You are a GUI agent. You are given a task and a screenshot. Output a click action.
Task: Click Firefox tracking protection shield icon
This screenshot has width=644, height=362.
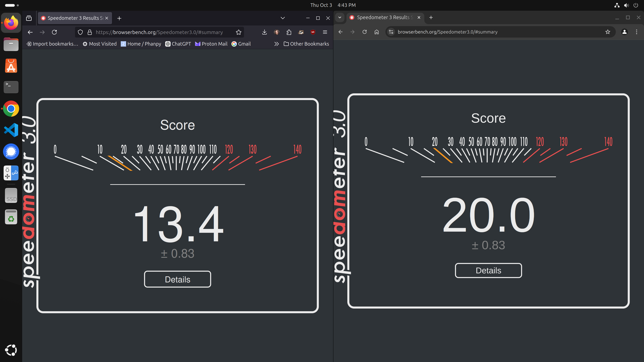(x=80, y=32)
